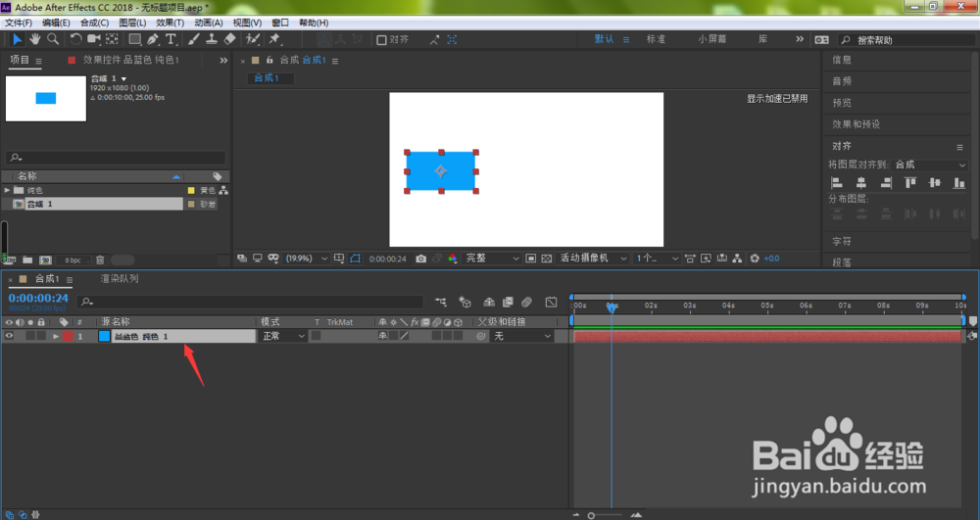
Task: Create a new folder in Project panel
Action: pos(27,260)
